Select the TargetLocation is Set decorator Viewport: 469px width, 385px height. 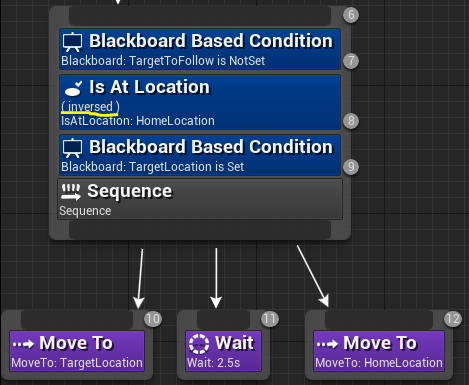tap(200, 155)
